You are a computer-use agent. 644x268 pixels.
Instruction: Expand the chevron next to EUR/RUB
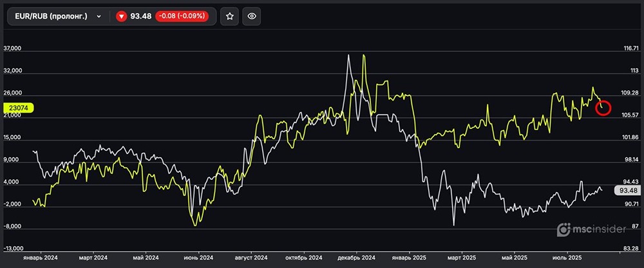pos(99,16)
